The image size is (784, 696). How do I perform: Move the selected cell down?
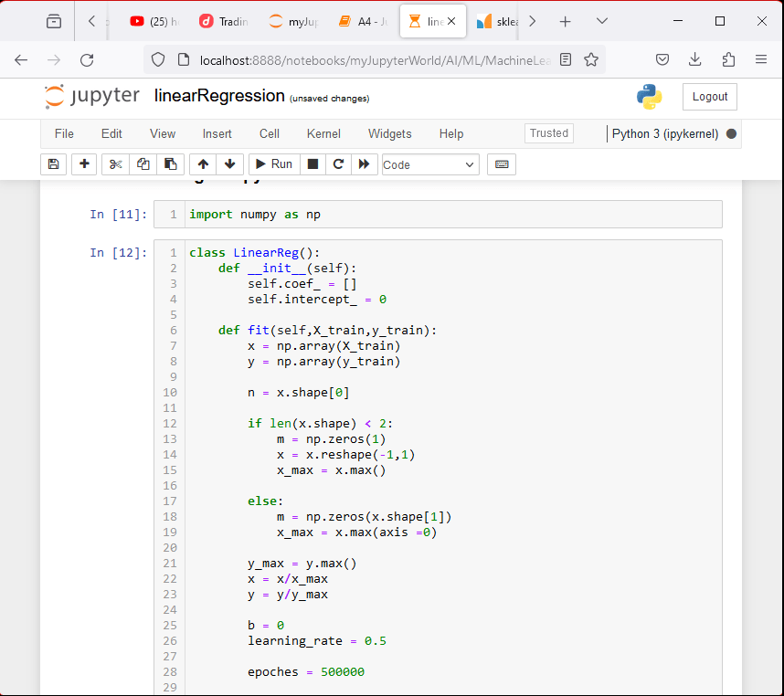pyautogui.click(x=228, y=164)
